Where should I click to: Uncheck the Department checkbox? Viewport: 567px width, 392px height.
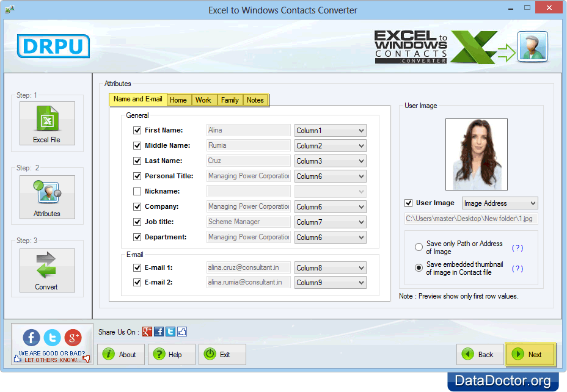point(137,237)
